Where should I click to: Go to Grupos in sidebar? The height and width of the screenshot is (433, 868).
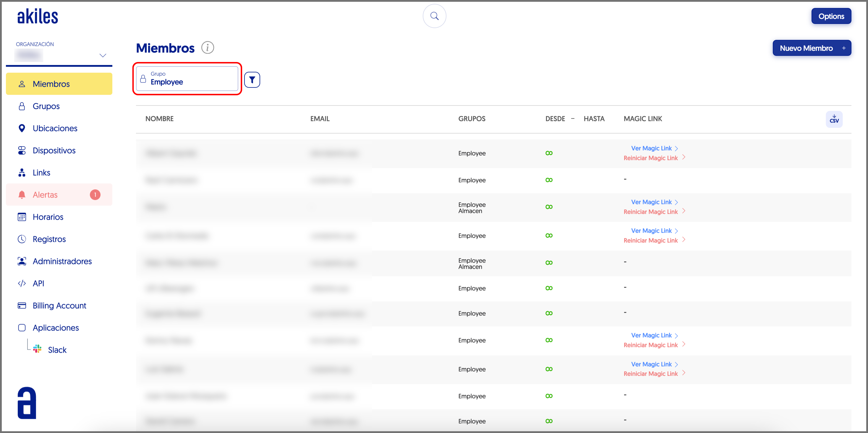(46, 106)
